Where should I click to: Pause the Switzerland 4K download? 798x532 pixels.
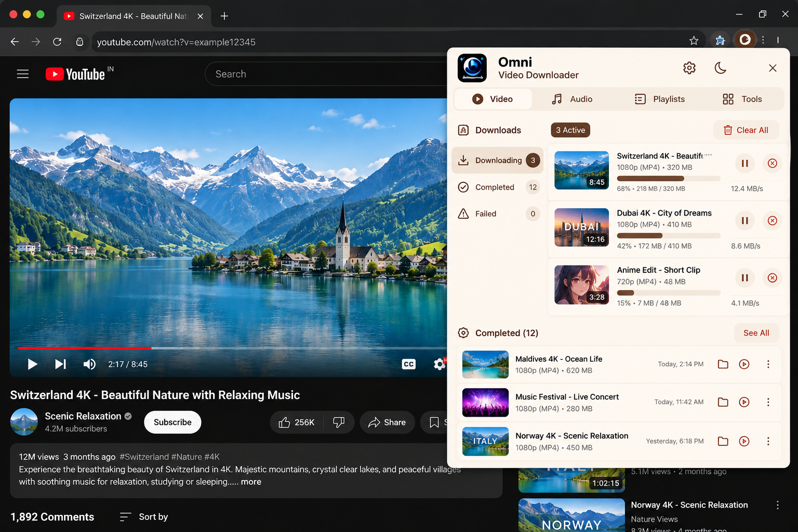point(744,163)
